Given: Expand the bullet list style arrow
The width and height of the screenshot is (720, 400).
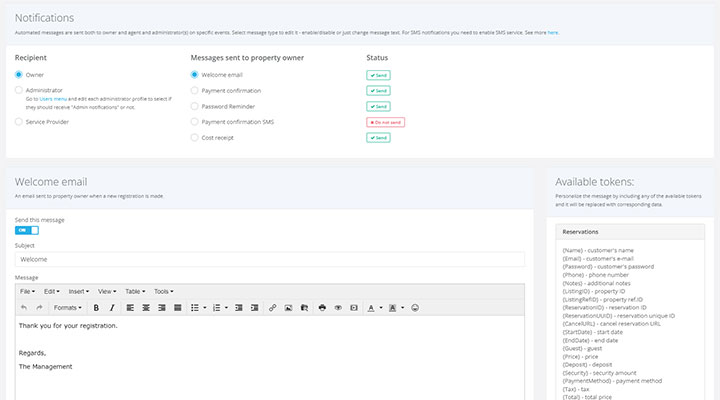Looking at the screenshot, I should pos(205,308).
